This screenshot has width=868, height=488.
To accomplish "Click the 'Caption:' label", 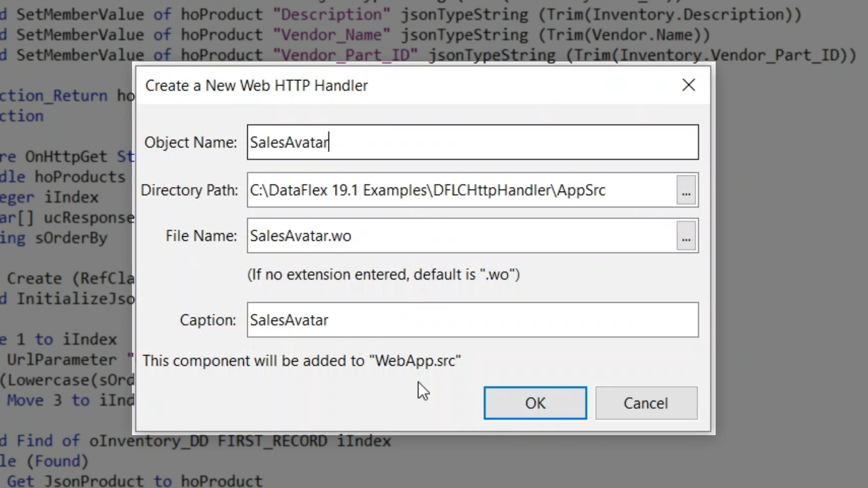I will click(208, 320).
